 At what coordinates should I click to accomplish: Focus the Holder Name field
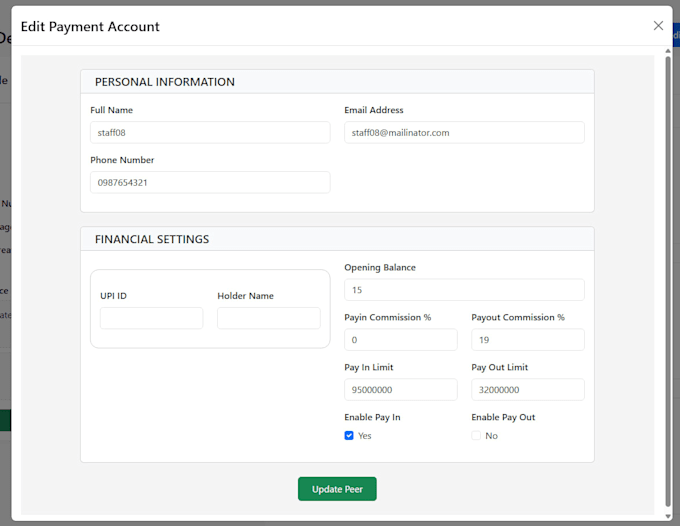click(268, 318)
